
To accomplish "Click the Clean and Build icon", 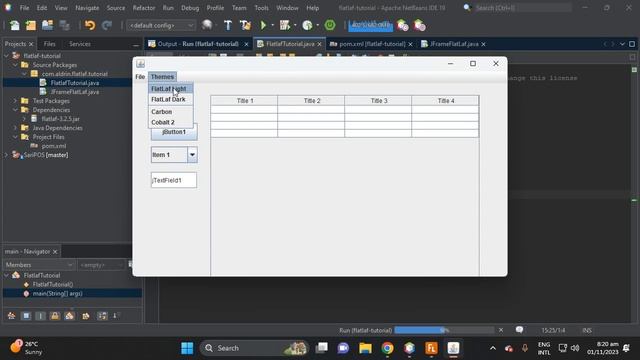I will (x=245, y=26).
